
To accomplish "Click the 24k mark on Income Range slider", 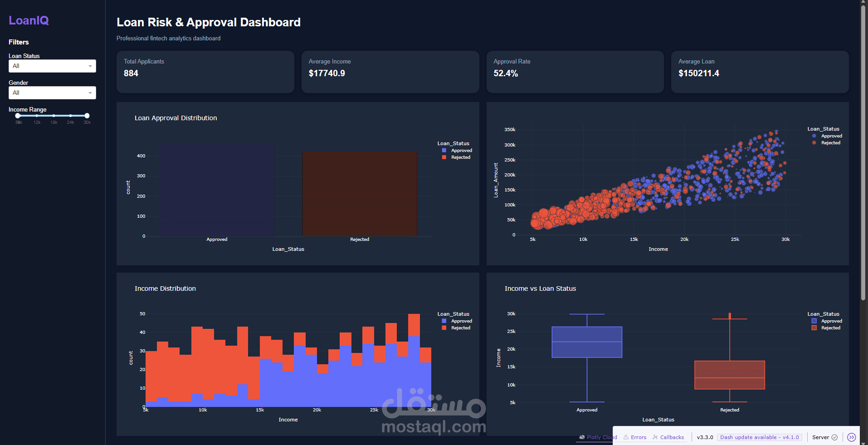I will (x=70, y=122).
